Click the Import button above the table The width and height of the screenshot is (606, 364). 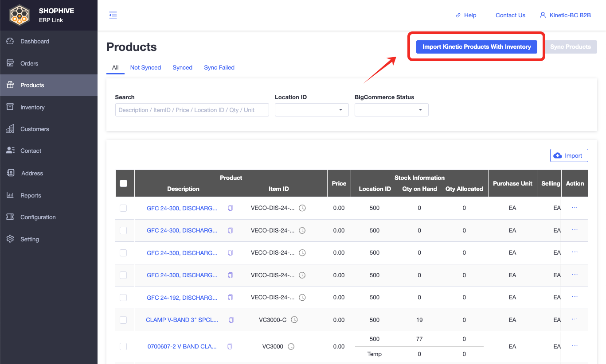pyautogui.click(x=569, y=155)
